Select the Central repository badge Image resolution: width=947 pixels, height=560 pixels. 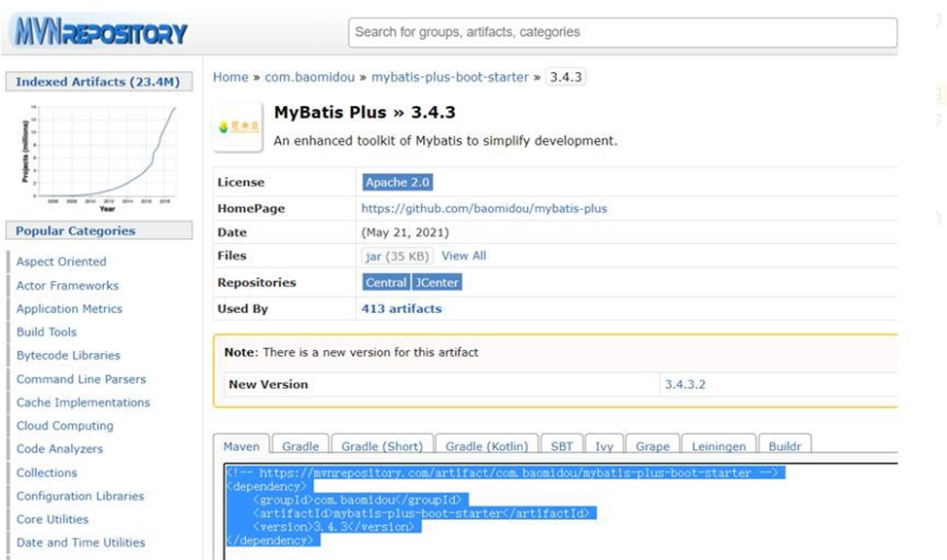click(385, 282)
